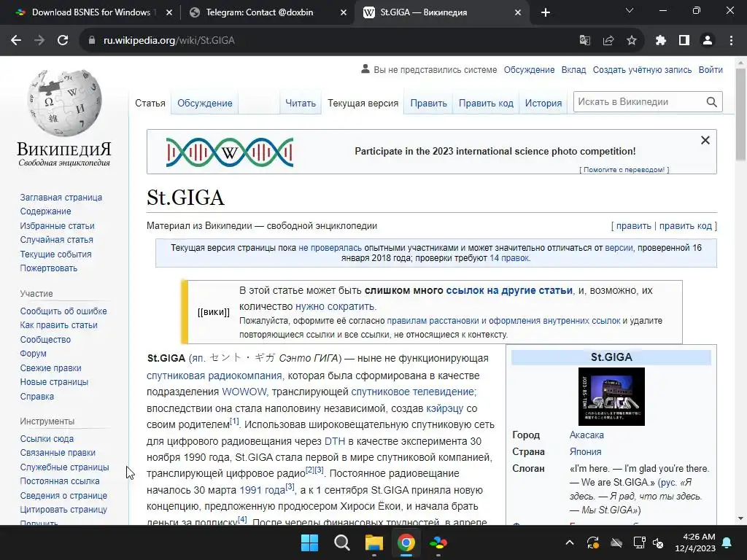Open Chrome three-dot menu

click(731, 41)
